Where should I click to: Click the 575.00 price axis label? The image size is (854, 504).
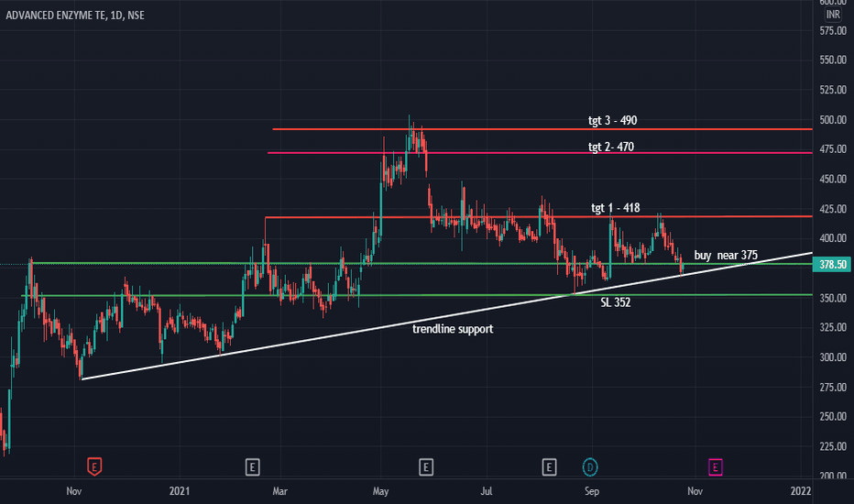click(833, 31)
